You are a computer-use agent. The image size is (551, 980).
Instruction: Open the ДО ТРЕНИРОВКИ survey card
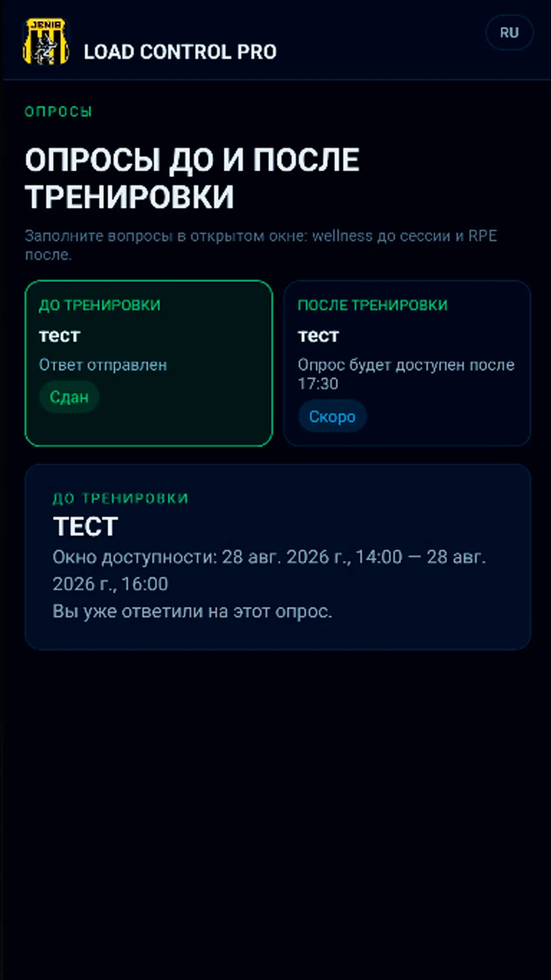click(x=149, y=363)
